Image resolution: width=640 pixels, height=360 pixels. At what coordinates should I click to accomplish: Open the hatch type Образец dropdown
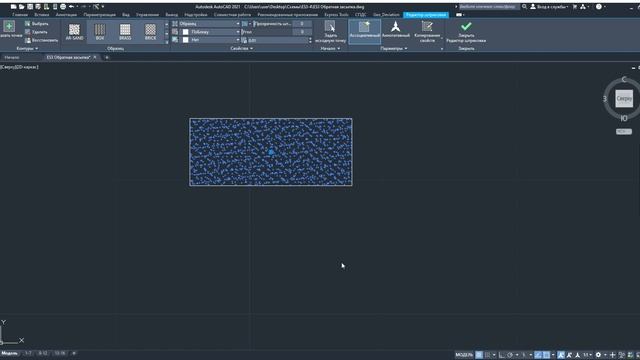coord(209,24)
